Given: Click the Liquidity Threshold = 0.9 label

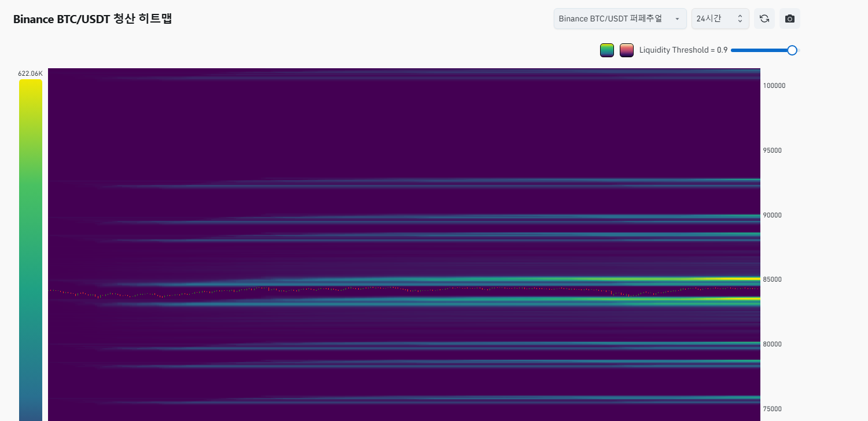Looking at the screenshot, I should tap(683, 50).
